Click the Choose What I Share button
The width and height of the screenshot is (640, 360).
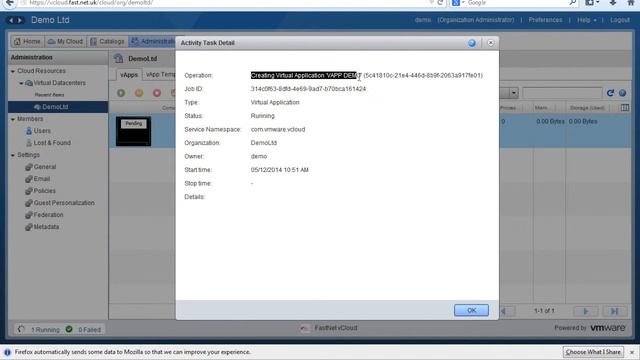click(x=593, y=352)
